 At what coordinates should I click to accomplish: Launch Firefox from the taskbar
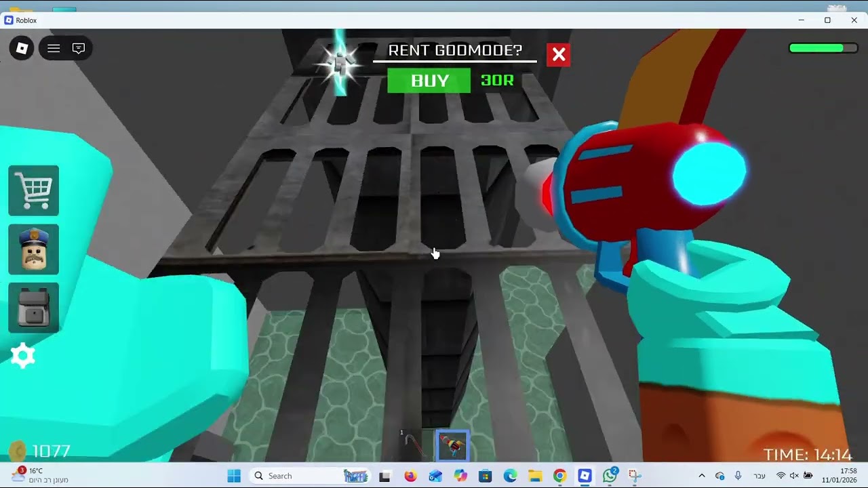coord(410,476)
